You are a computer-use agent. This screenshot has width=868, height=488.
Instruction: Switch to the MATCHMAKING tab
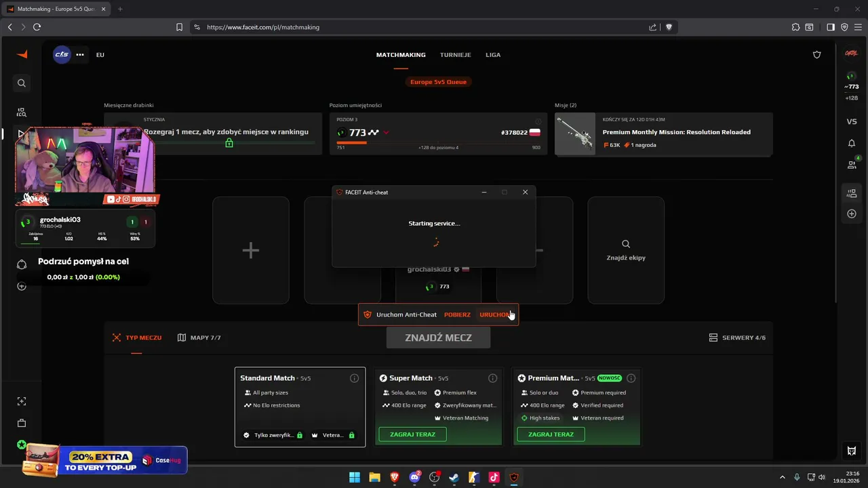click(401, 55)
